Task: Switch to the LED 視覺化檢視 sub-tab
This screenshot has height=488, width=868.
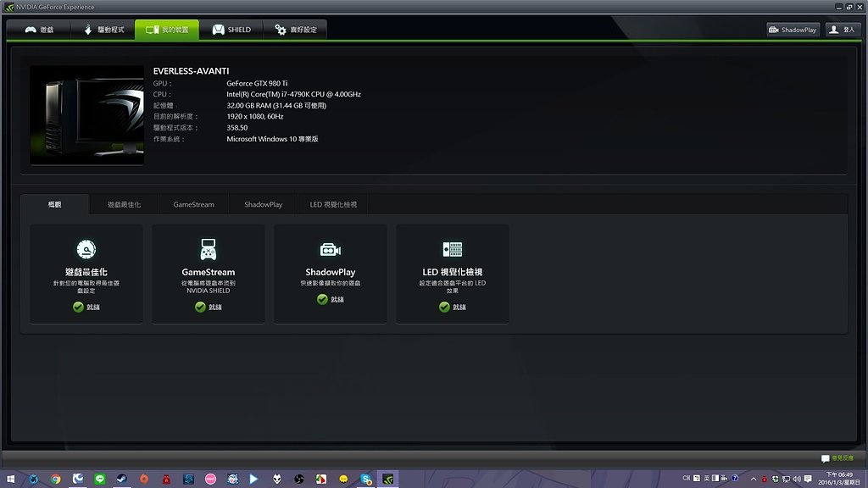Action: tap(333, 205)
